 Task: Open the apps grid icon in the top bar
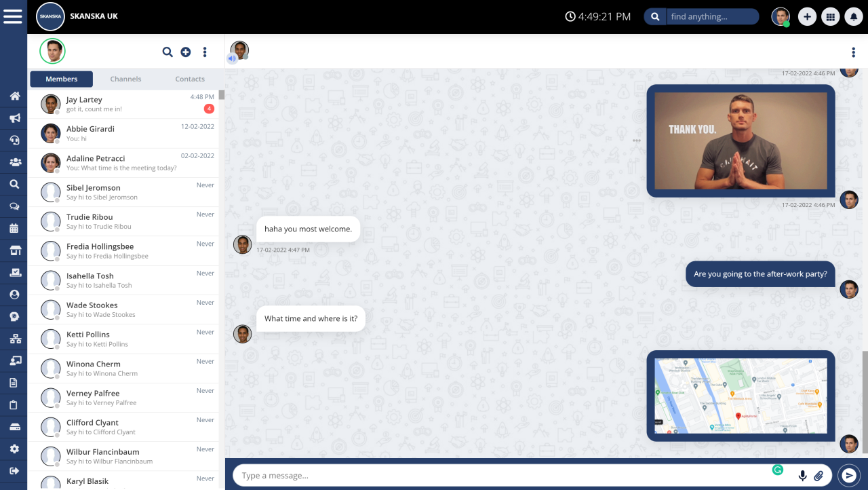click(830, 16)
